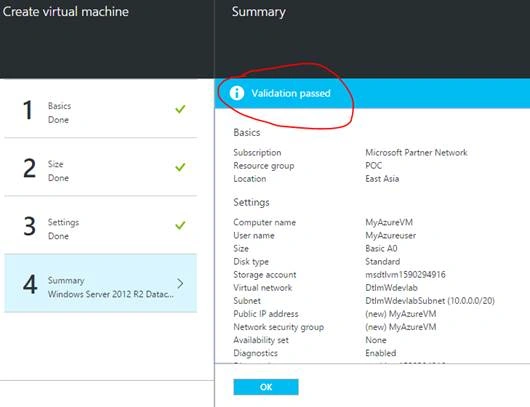This screenshot has width=530, height=407.
Task: Click the DtlmWdevlabSubnet subnet value
Action: click(430, 301)
